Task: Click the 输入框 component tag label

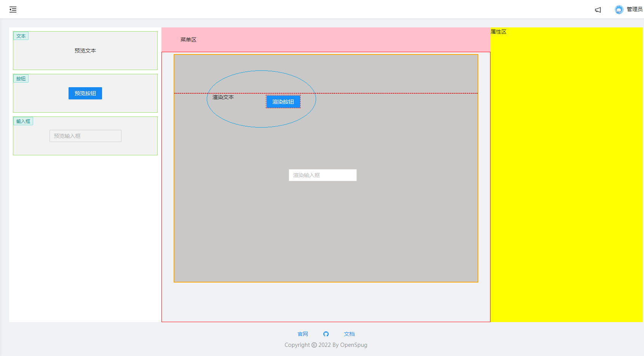Action: [23, 121]
